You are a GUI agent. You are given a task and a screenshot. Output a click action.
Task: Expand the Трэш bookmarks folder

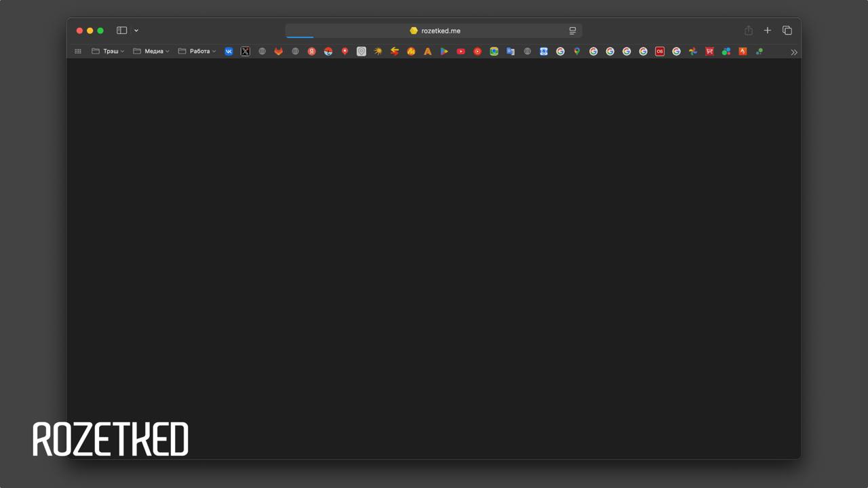[x=108, y=52]
